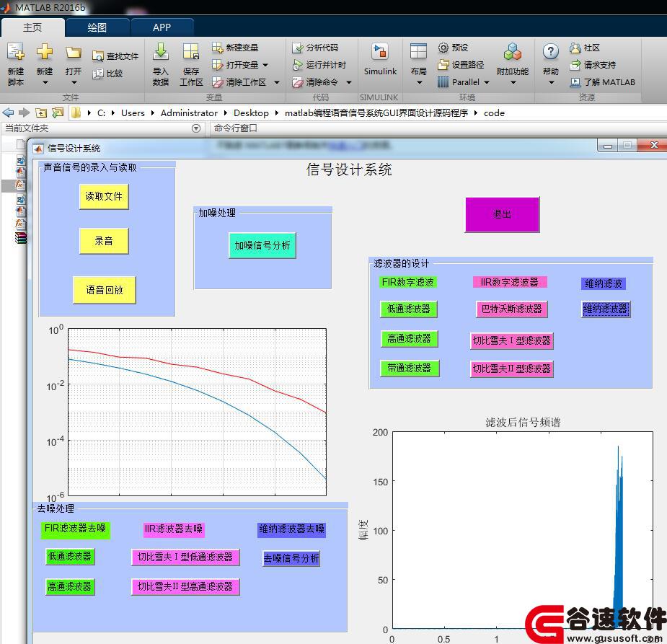The width and height of the screenshot is (667, 644).
Task: Click Request Support (请求支持) icon
Action: point(575,65)
